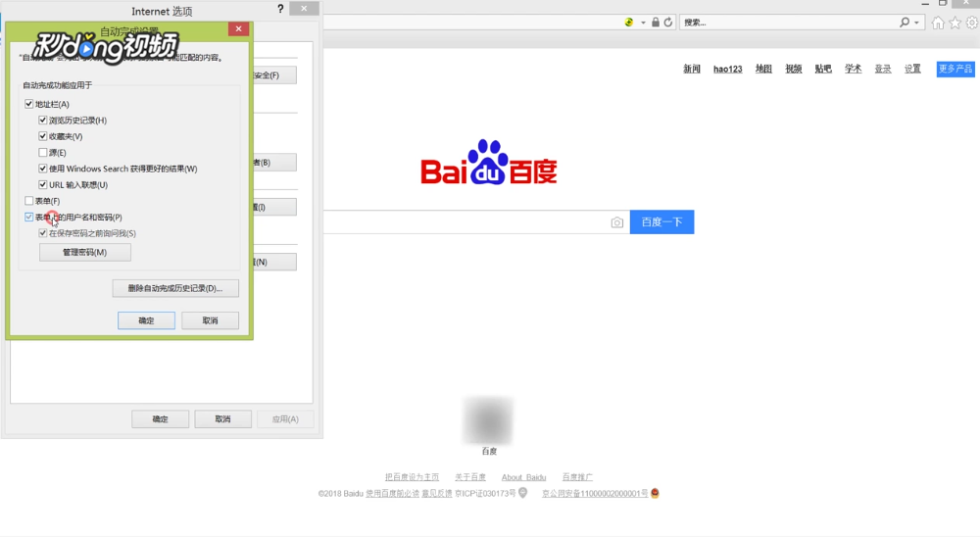The width and height of the screenshot is (980, 537).
Task: Click the ICP shield icon in footer
Action: coord(523,493)
